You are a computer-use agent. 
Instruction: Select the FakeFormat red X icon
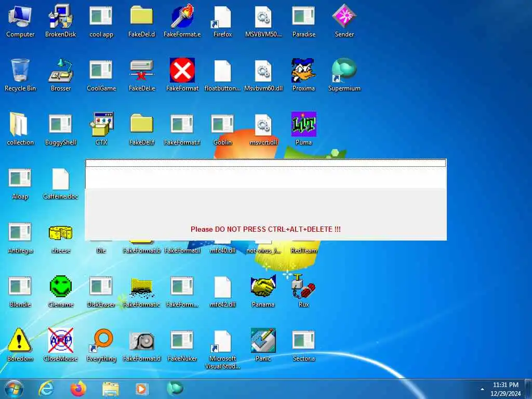pos(182,70)
